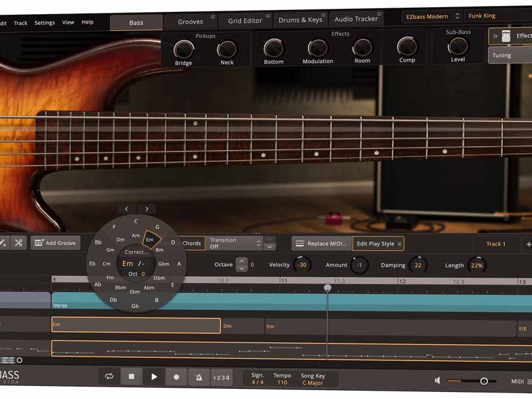Open the Audio Tracker tab
This screenshot has width=532, height=399.
(x=356, y=19)
